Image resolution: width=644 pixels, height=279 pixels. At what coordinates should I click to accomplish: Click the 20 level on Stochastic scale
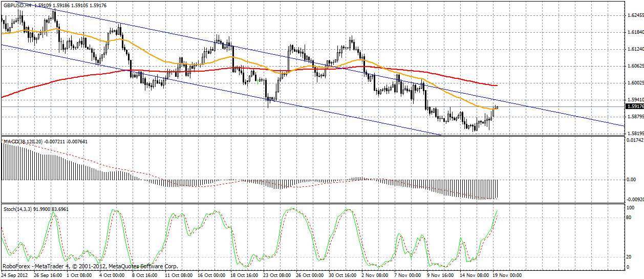pyautogui.click(x=630, y=257)
